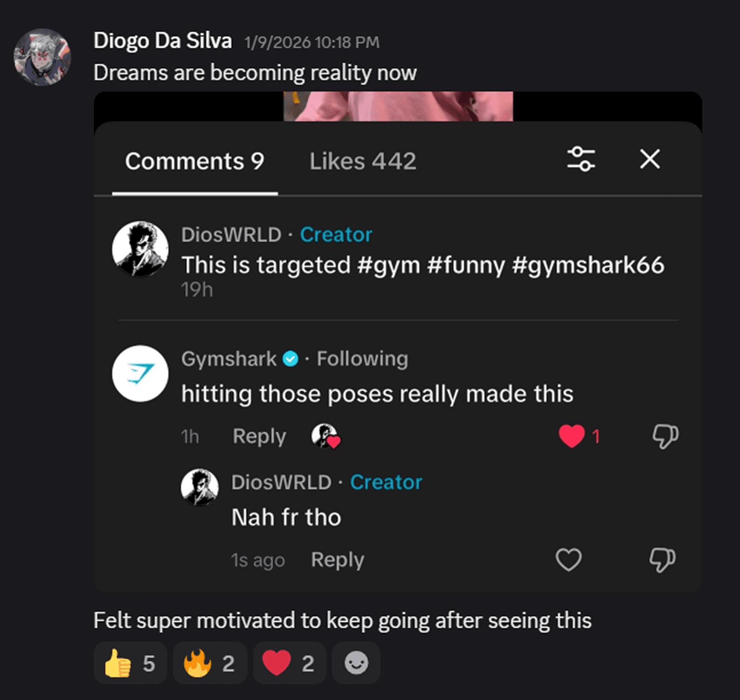
Task: Like DiosWRLD's reply with the heart icon
Action: [x=569, y=560]
